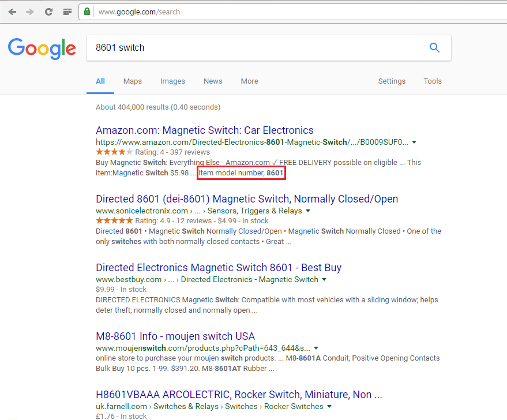Image resolution: width=507 pixels, height=420 pixels.
Task: Open search Tools
Action: (433, 81)
